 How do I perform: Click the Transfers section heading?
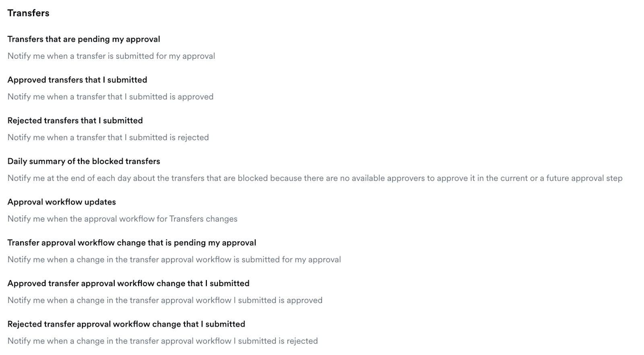point(28,13)
